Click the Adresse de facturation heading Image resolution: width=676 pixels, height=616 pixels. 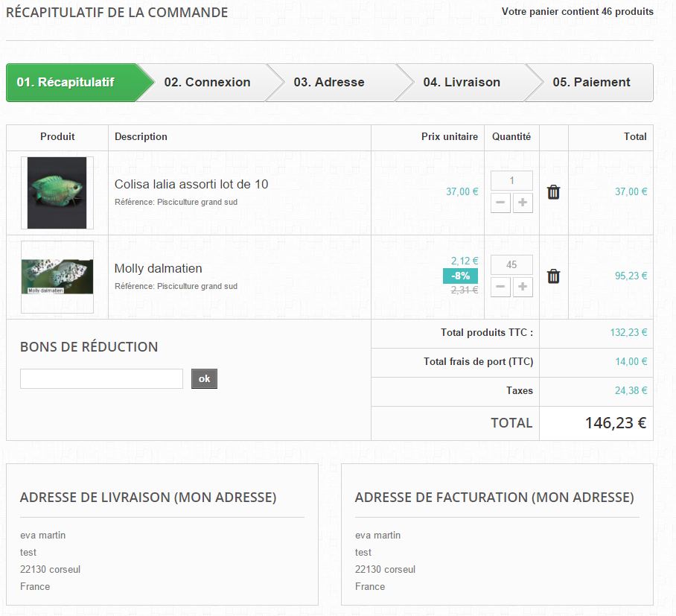[494, 498]
